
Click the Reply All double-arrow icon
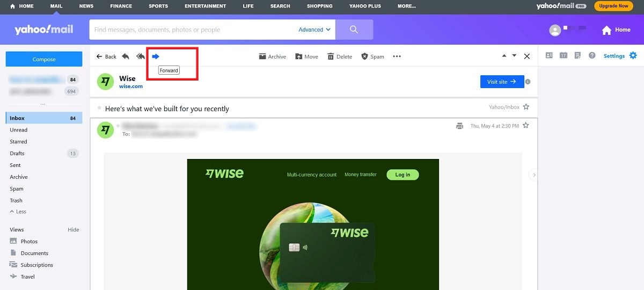(141, 56)
